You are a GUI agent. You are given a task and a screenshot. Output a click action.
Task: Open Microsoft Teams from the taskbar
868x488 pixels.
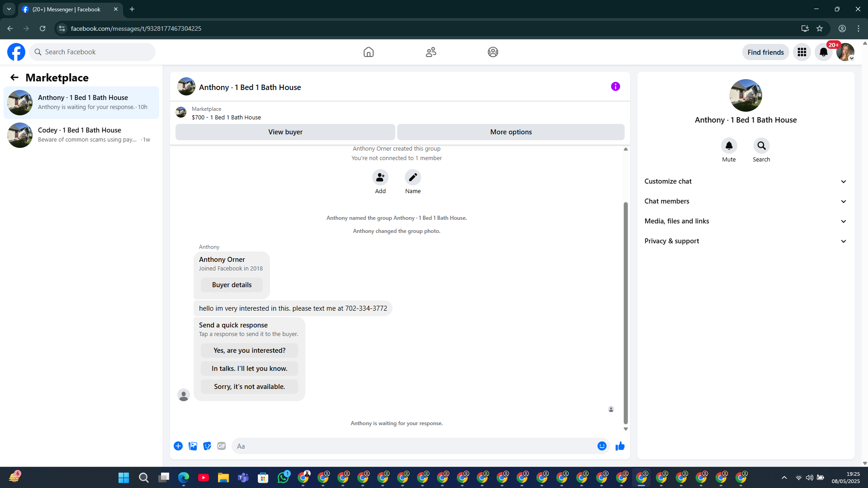click(243, 478)
